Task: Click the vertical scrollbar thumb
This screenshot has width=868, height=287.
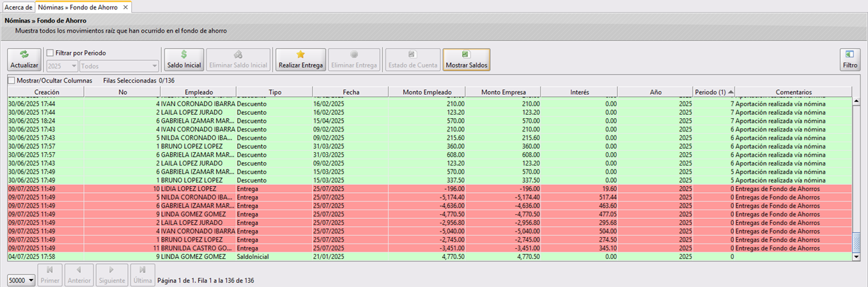Action: [857, 242]
